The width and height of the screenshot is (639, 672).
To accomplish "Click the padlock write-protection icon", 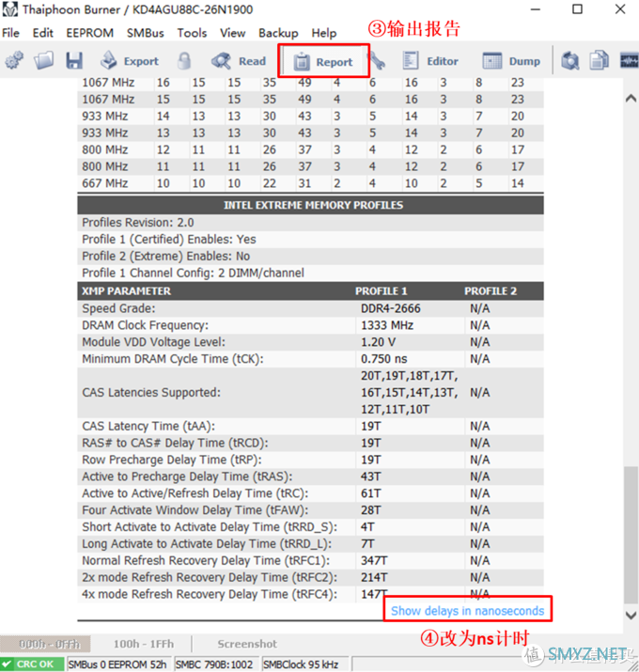I will (184, 61).
